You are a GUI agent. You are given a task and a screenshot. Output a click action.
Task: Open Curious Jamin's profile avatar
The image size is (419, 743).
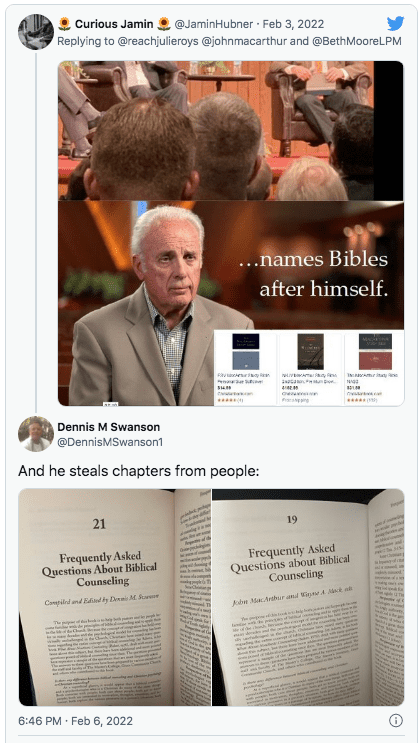(36, 32)
